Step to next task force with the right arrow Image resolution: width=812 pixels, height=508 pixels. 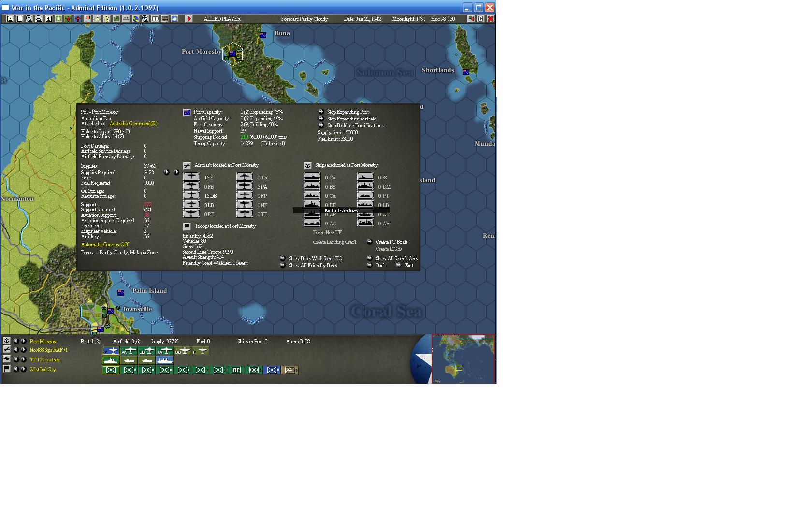coord(23,359)
